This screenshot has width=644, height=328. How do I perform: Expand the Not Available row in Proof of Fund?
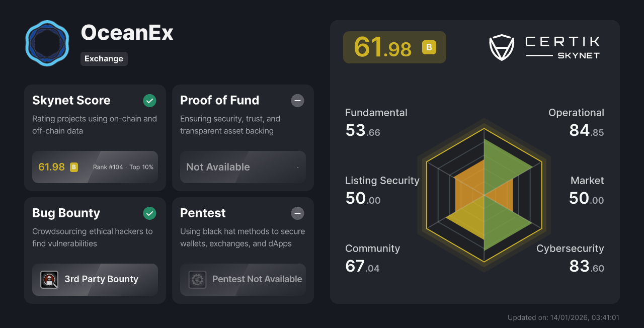point(243,167)
